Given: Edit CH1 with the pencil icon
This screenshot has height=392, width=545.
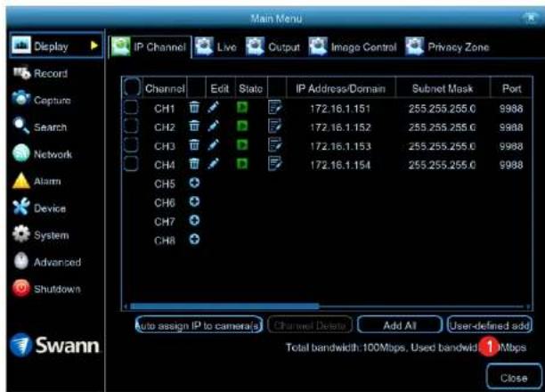Looking at the screenshot, I should click(213, 108).
